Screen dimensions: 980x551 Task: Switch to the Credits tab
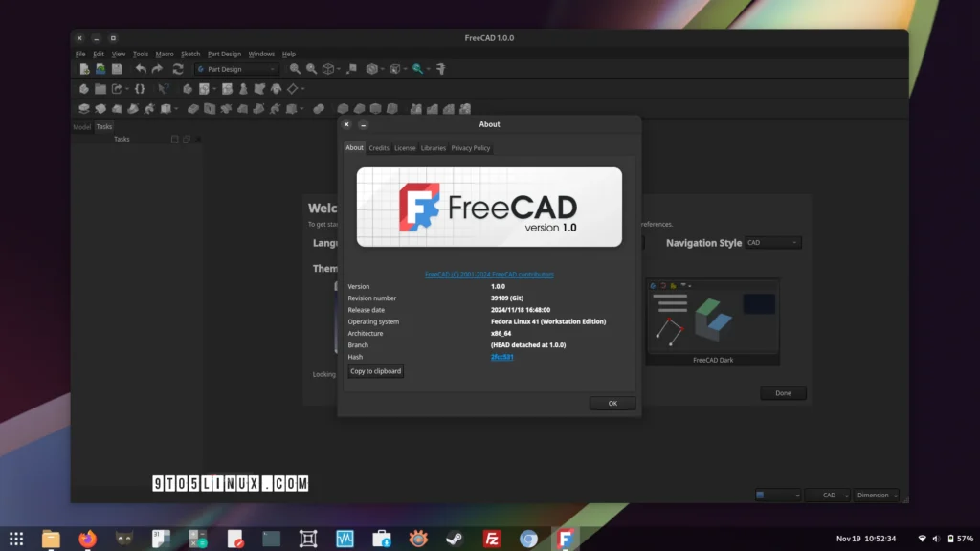pyautogui.click(x=379, y=148)
